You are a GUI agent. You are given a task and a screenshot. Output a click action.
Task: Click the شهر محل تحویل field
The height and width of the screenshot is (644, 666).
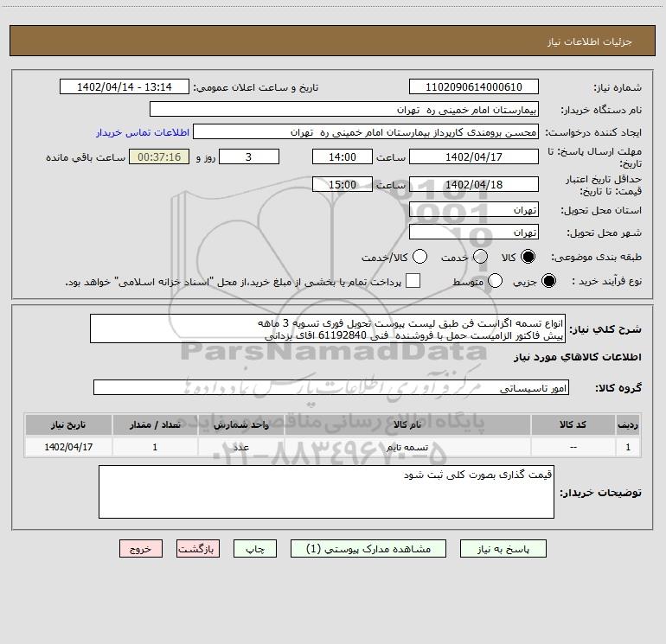[474, 232]
